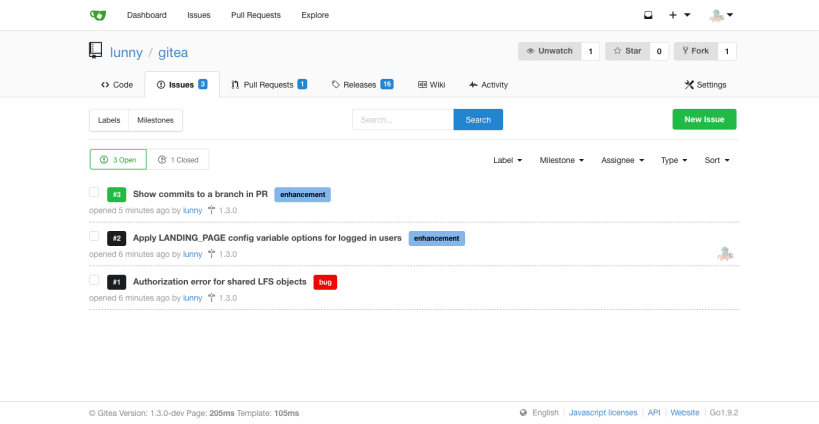Expand the Milestone filter dropdown

pyautogui.click(x=561, y=160)
